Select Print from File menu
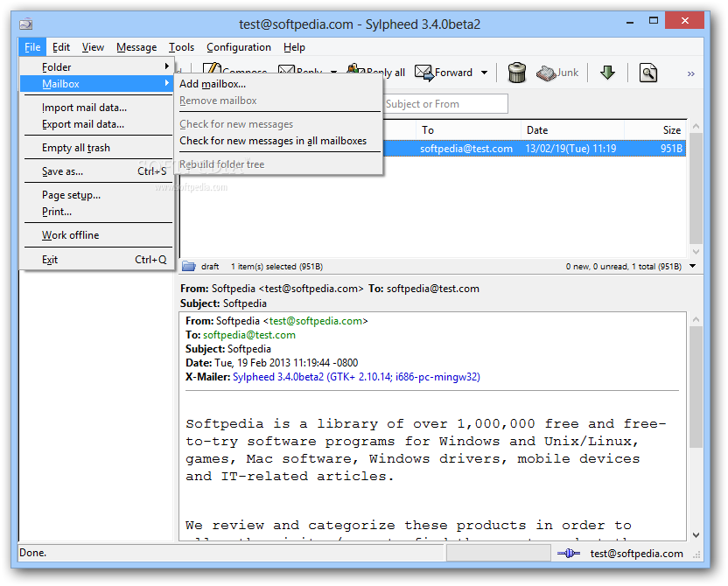The width and height of the screenshot is (728, 586). click(96, 212)
